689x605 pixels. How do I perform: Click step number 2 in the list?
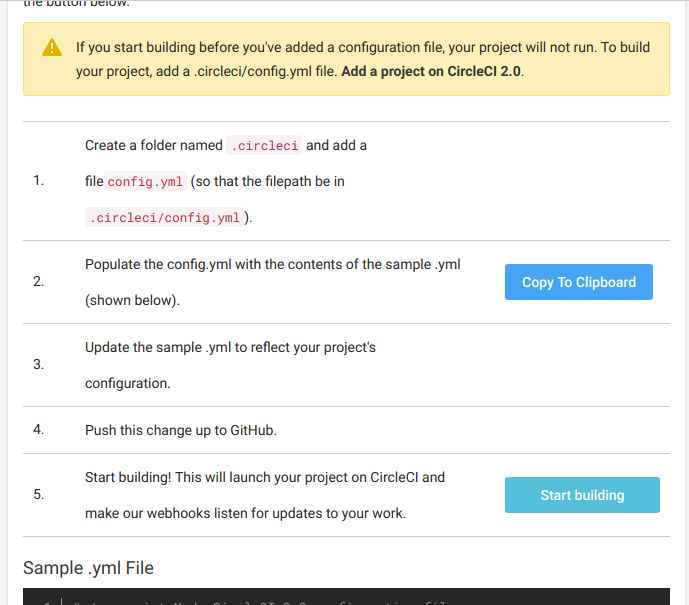point(39,281)
